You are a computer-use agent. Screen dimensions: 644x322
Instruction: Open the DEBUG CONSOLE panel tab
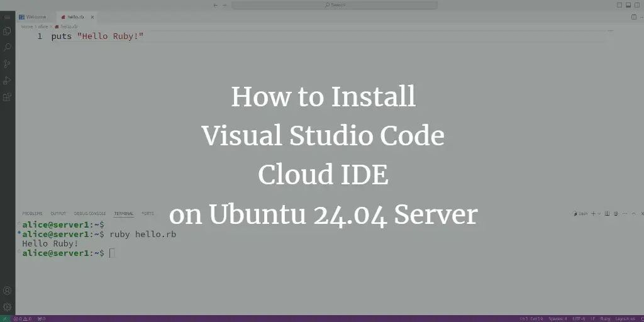pos(89,214)
